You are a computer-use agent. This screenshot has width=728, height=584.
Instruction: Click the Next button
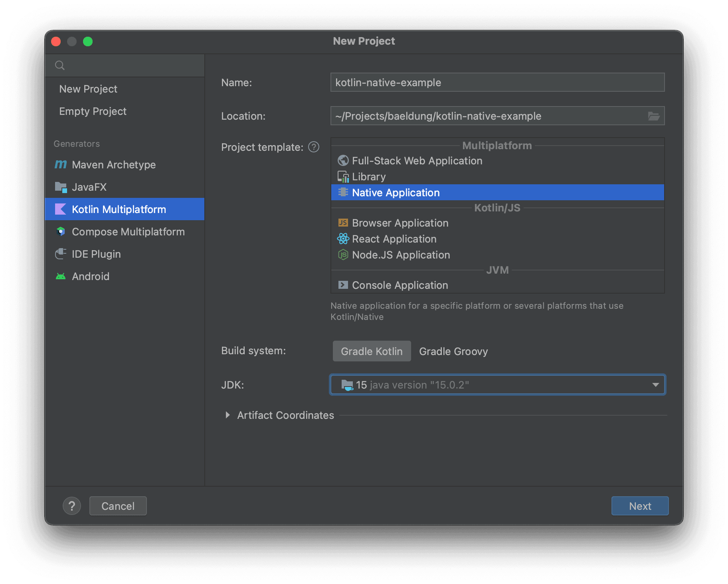coord(640,506)
